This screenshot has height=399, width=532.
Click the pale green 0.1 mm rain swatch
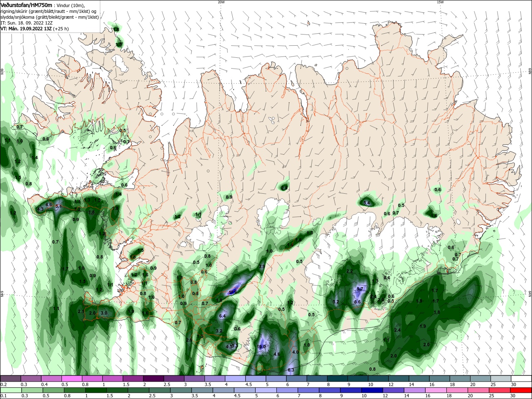tap(10, 390)
